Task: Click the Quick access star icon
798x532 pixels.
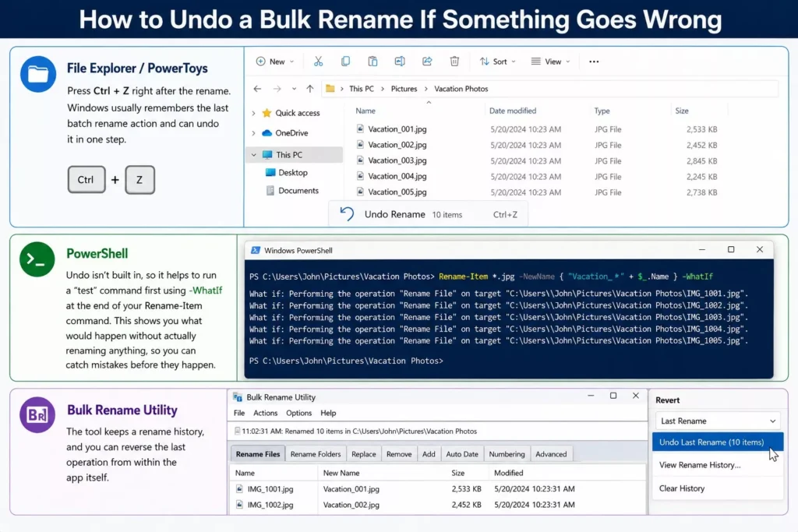Action: 267,113
